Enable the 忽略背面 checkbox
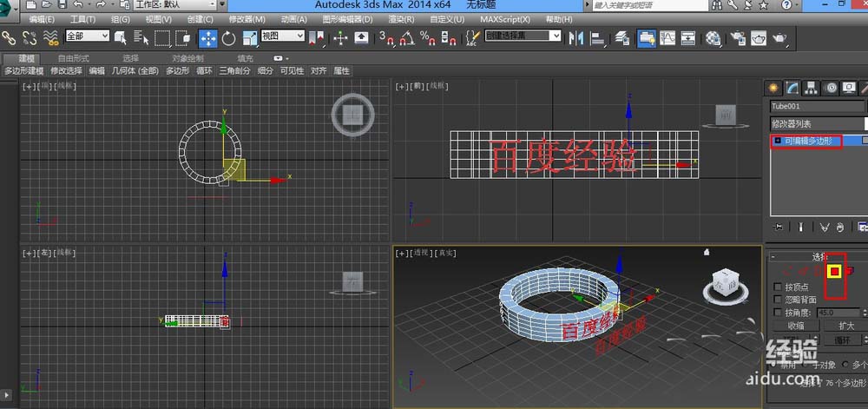The height and width of the screenshot is (409, 868). click(778, 300)
